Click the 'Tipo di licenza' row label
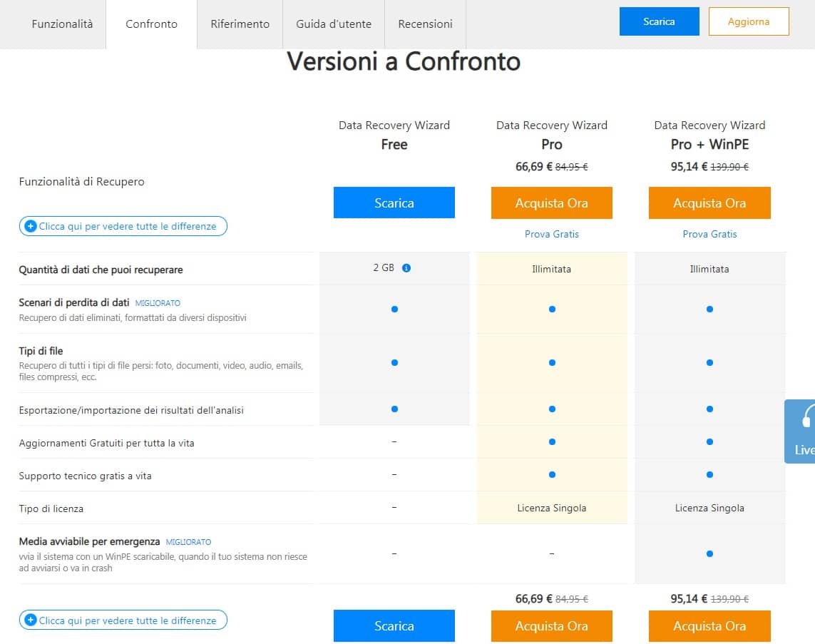The width and height of the screenshot is (815, 644). click(x=51, y=508)
